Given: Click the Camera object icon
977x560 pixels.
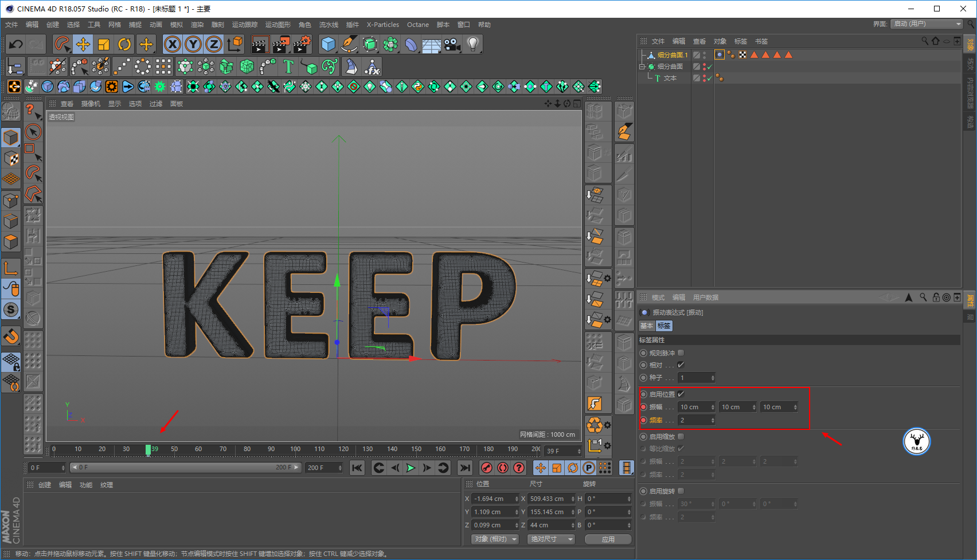Looking at the screenshot, I should point(452,44).
